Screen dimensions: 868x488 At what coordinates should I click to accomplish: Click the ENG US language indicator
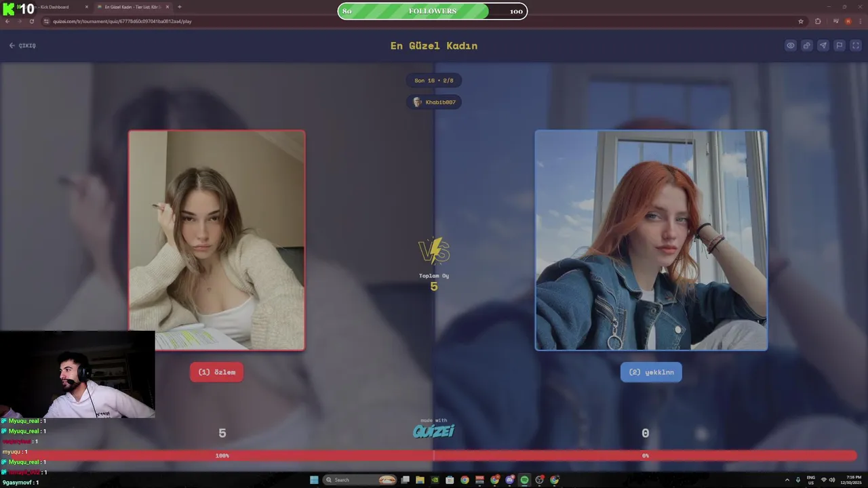pyautogui.click(x=811, y=480)
